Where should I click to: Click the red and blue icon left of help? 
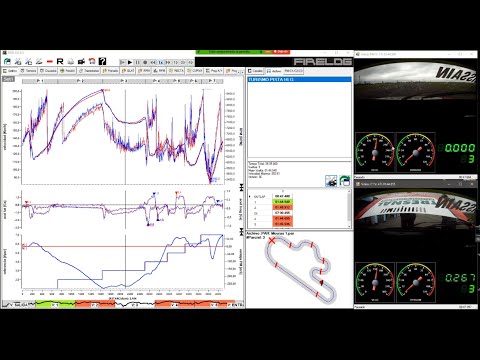[92, 61]
